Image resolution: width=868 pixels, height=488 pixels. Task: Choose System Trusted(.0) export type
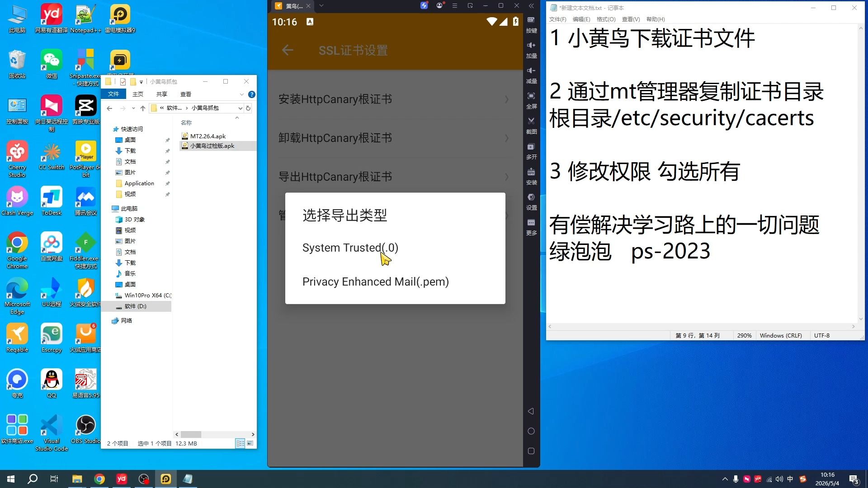(350, 248)
